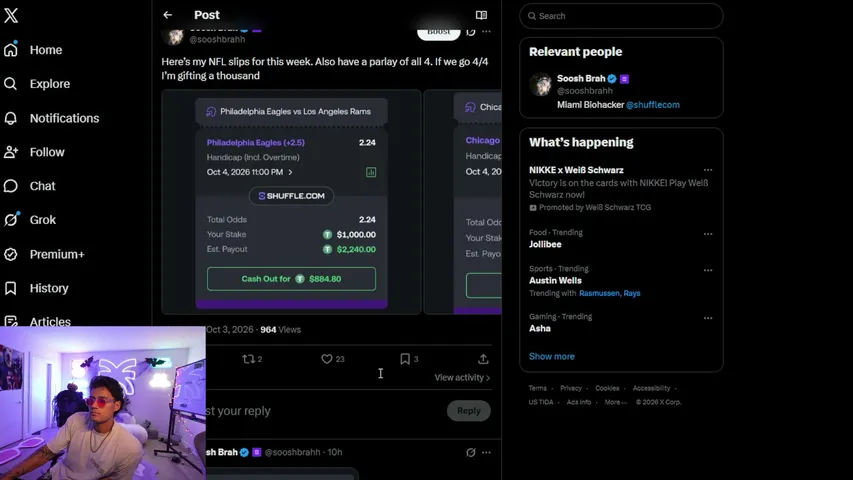Image resolution: width=853 pixels, height=480 pixels.
Task: Click the Notifications bell icon
Action: point(10,118)
